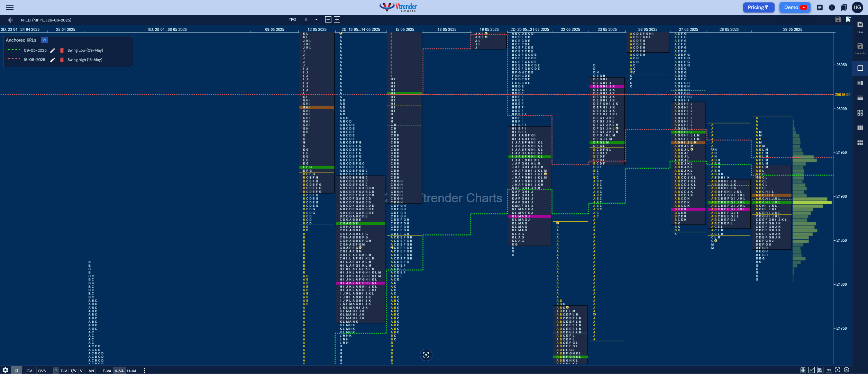
Task: Select the four-square grid layout icon
Action: [860, 113]
